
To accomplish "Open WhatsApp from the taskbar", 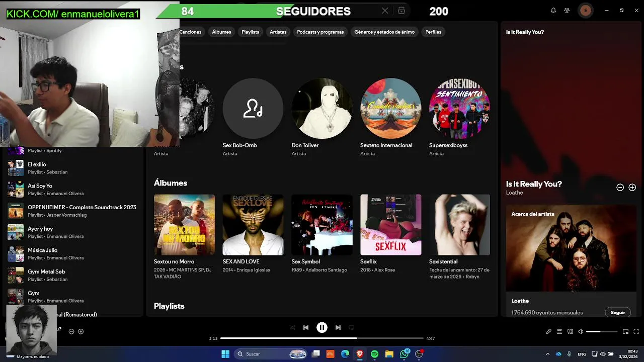I will (405, 354).
